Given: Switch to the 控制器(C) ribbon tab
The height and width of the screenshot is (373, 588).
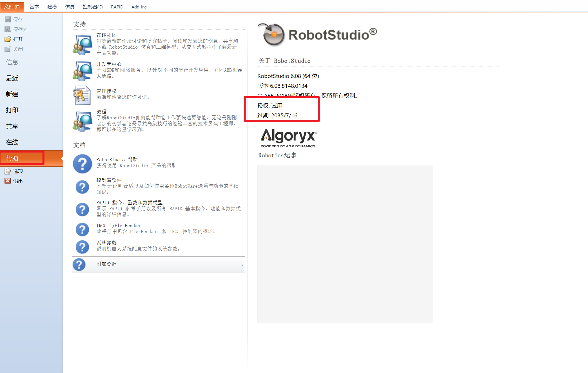Looking at the screenshot, I should (x=93, y=7).
